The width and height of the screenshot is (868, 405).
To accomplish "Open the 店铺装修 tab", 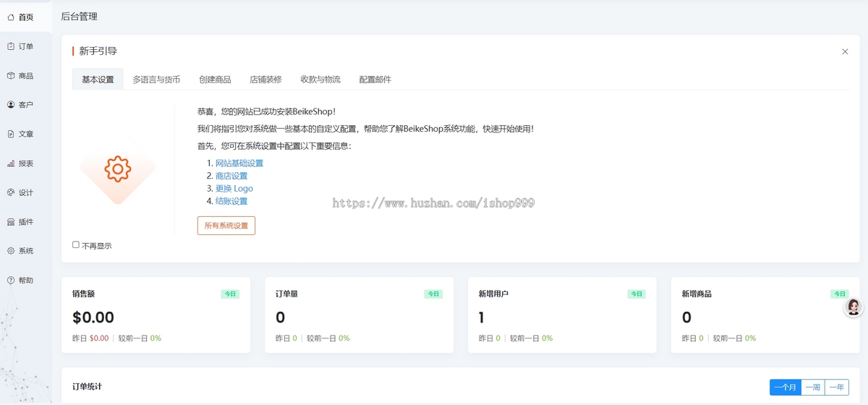I will point(265,80).
